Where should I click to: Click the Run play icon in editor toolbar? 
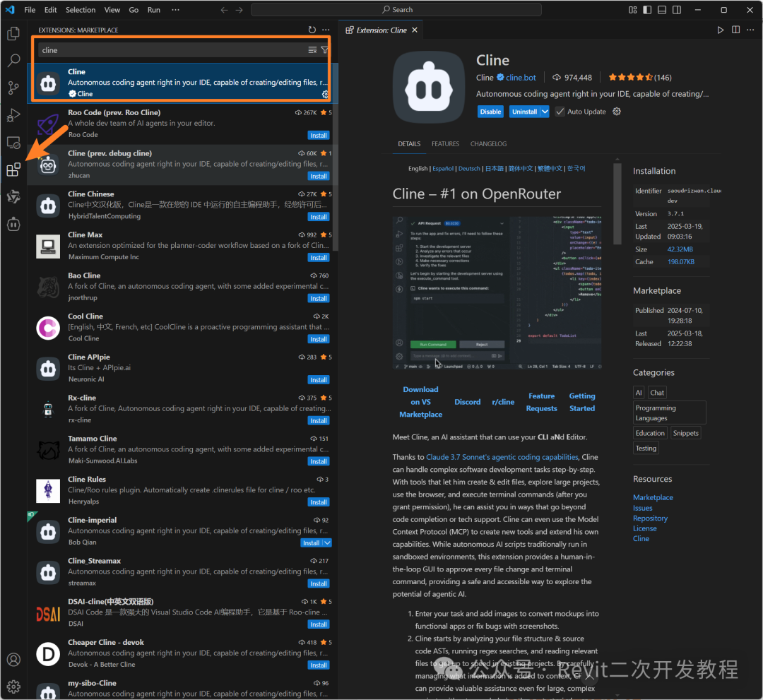pos(720,30)
